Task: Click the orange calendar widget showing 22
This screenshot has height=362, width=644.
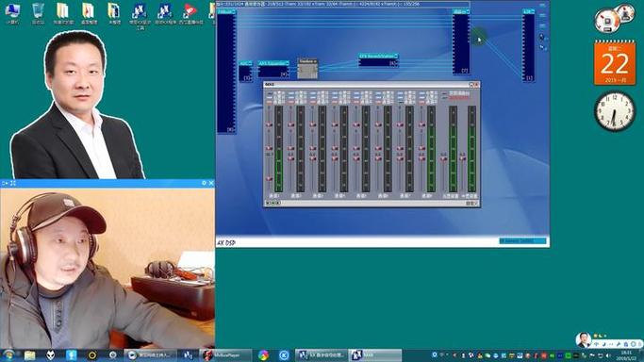Action: [x=615, y=63]
